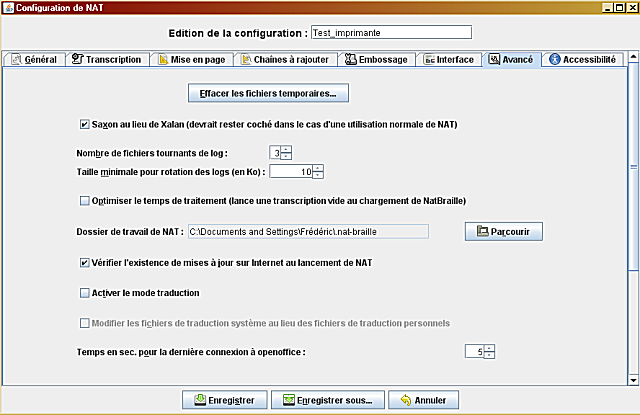640x415 pixels.
Task: Increase openoffice connection timeout seconds
Action: [x=489, y=348]
